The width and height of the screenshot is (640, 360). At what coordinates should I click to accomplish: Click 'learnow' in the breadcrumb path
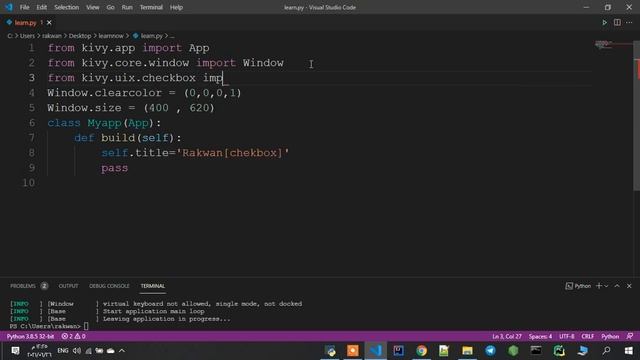click(111, 36)
